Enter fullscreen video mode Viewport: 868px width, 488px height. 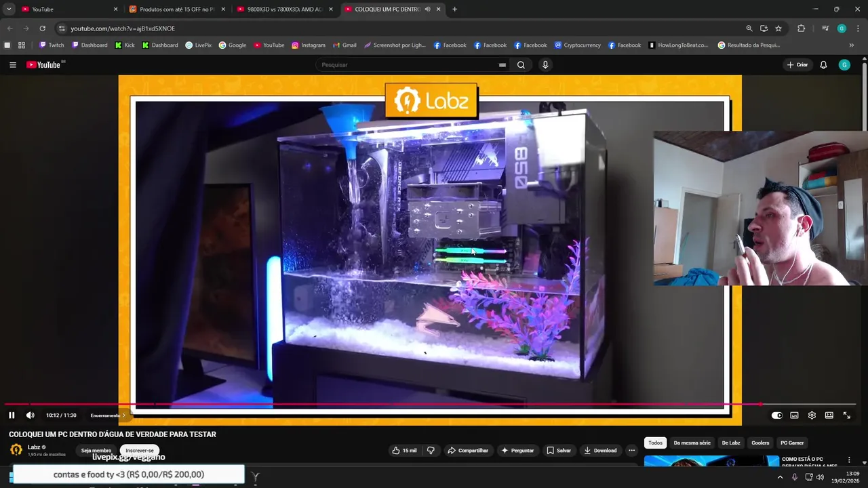click(x=846, y=415)
